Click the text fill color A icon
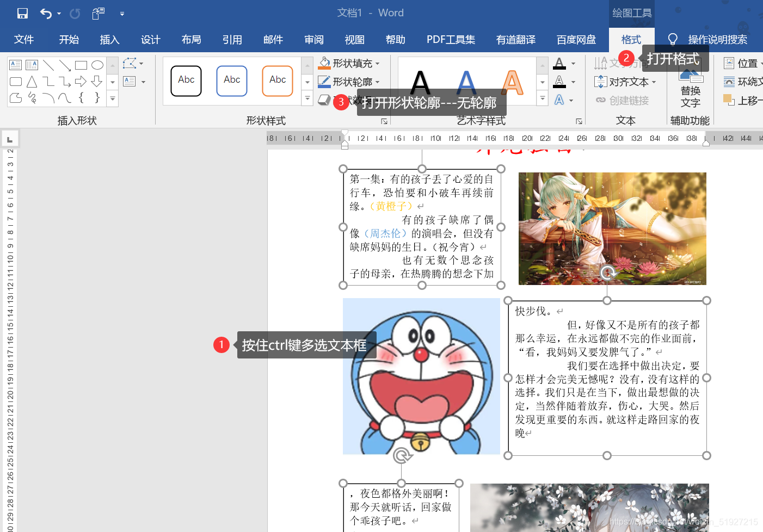 559,64
